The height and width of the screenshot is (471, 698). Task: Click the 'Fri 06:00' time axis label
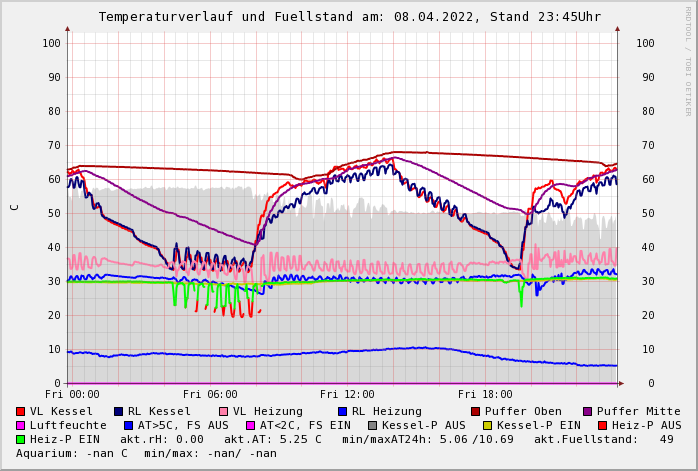coord(210,394)
